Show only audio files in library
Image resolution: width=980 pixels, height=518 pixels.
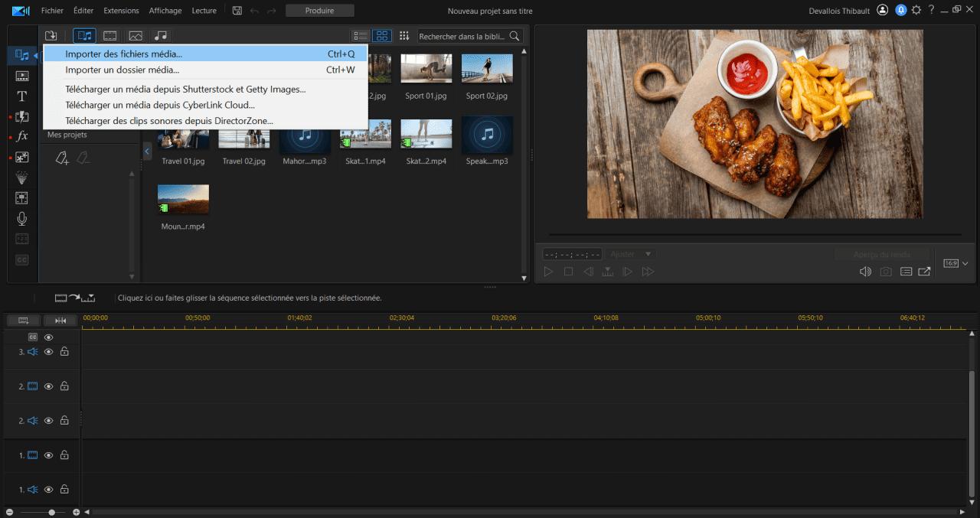[161, 36]
